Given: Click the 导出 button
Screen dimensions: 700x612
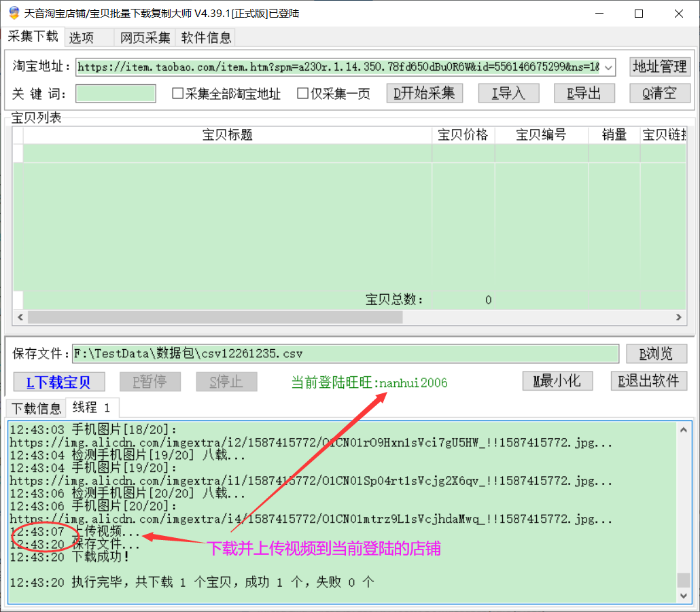Looking at the screenshot, I should [584, 93].
